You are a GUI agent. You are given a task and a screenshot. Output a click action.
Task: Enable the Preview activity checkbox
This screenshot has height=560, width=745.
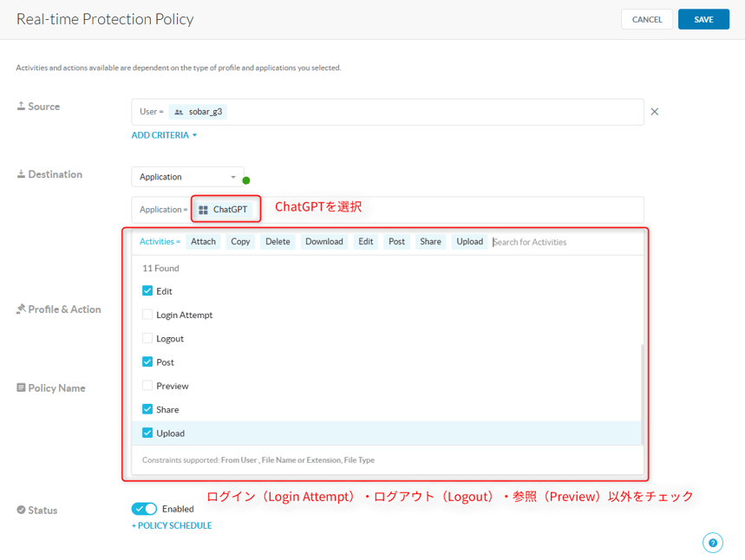pos(147,386)
